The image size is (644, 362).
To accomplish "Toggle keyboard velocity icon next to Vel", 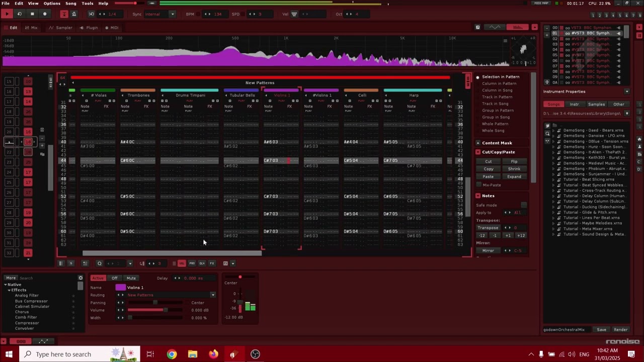I will click(294, 14).
